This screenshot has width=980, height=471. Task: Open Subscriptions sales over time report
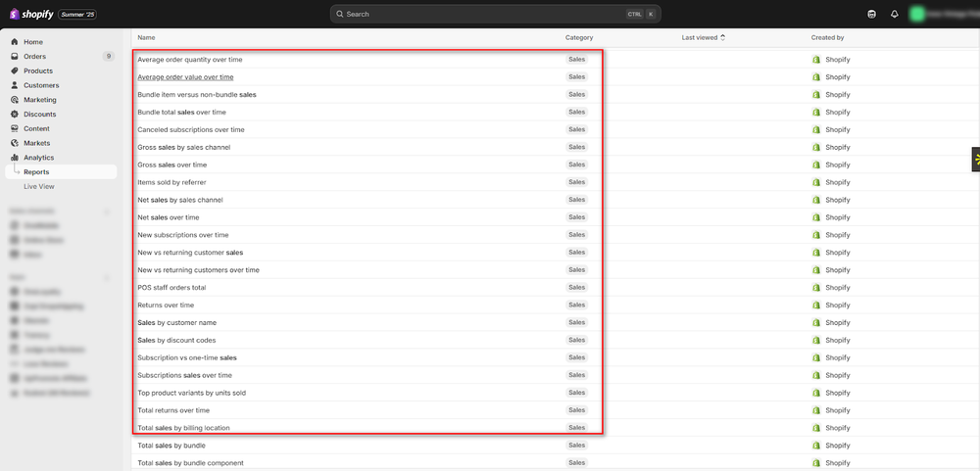pos(185,375)
